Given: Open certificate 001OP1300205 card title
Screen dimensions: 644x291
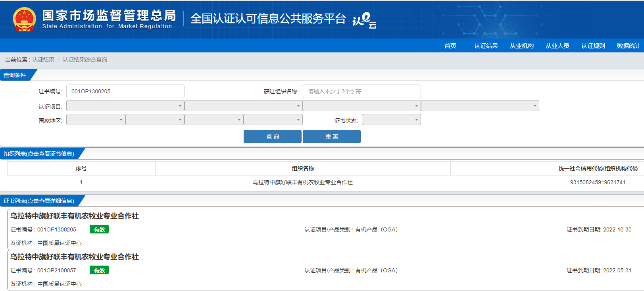Looking at the screenshot, I should point(75,216).
